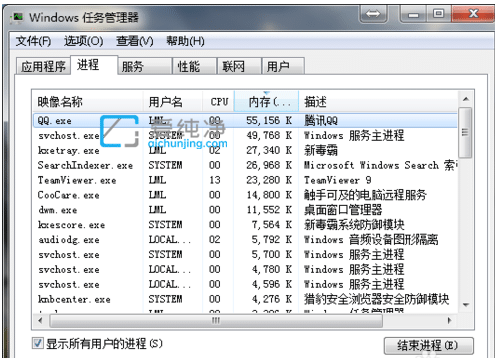Click the horizontal scrollbar thumb
498x361 pixels.
click(x=216, y=321)
